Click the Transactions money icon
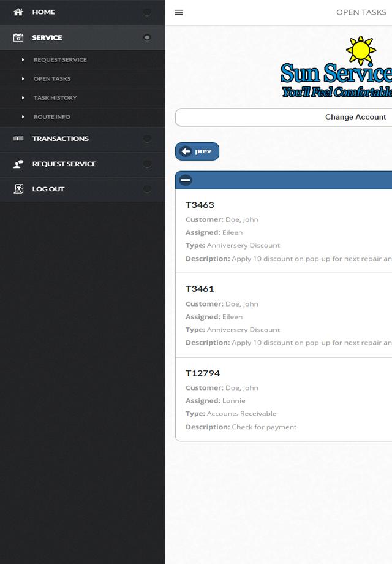The height and width of the screenshot is (564, 392). 18,139
